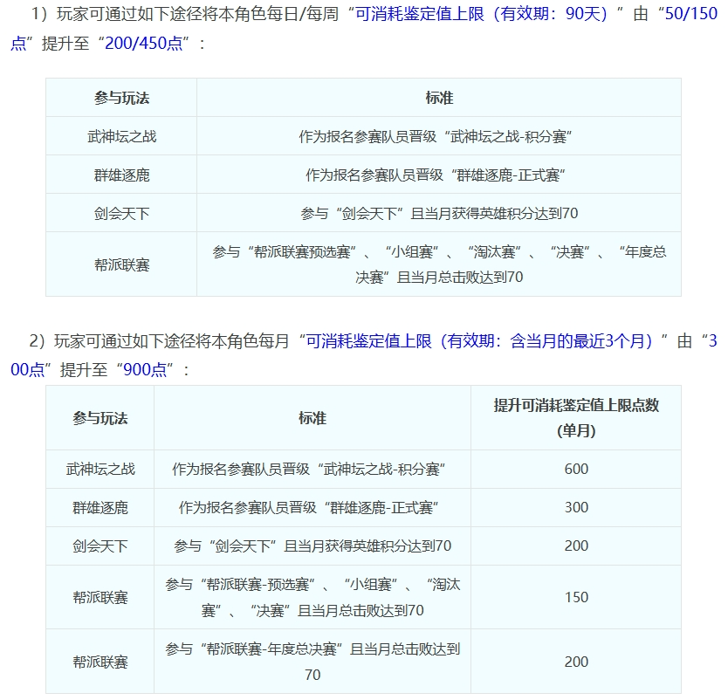Select '标准' header in the two-column table

point(438,98)
